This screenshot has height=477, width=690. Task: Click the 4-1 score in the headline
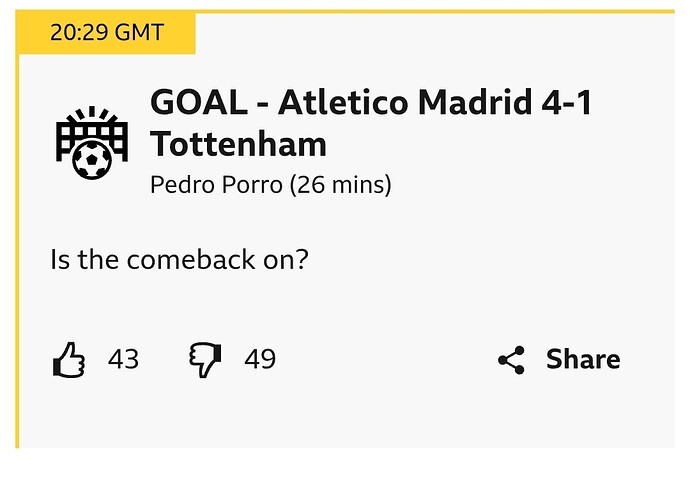563,102
